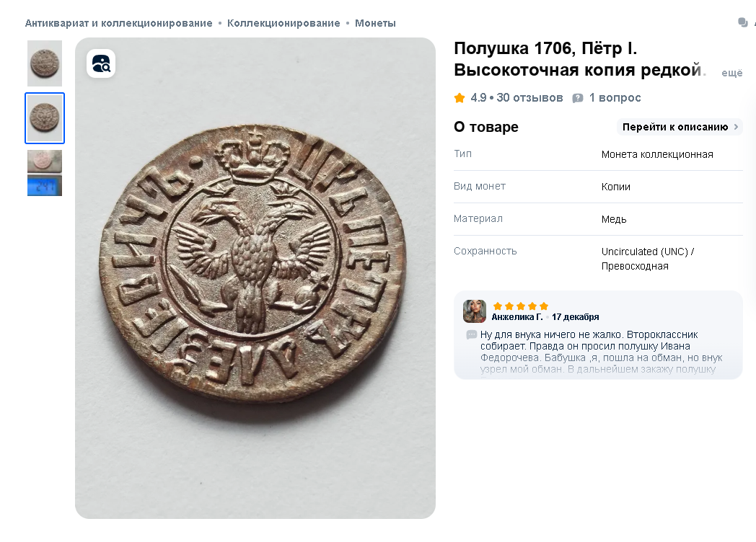Image resolution: width=756 pixels, height=542 pixels.
Task: Click the five-star rating in Анжелика's review
Action: [x=521, y=306]
